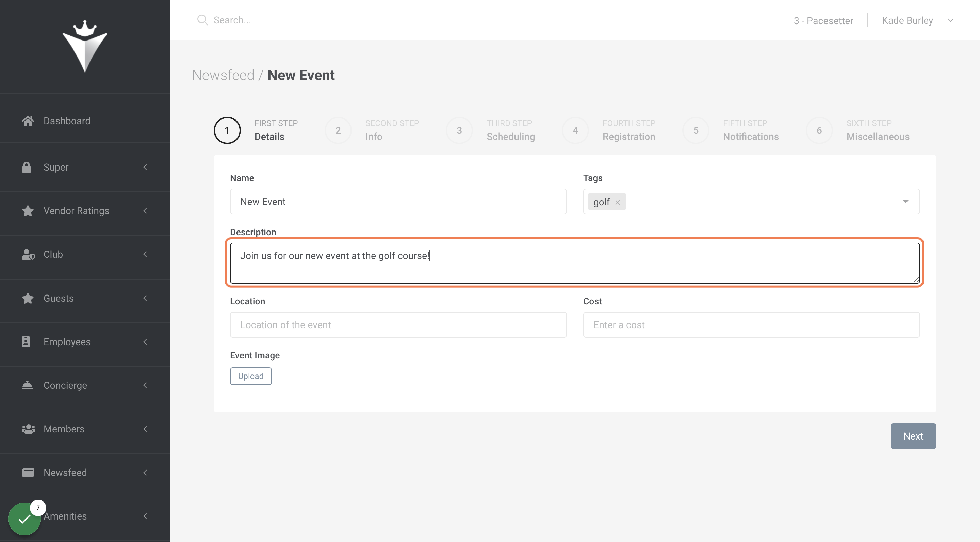Open the Kade Burley user dropdown
This screenshot has width=980, height=542.
click(918, 20)
